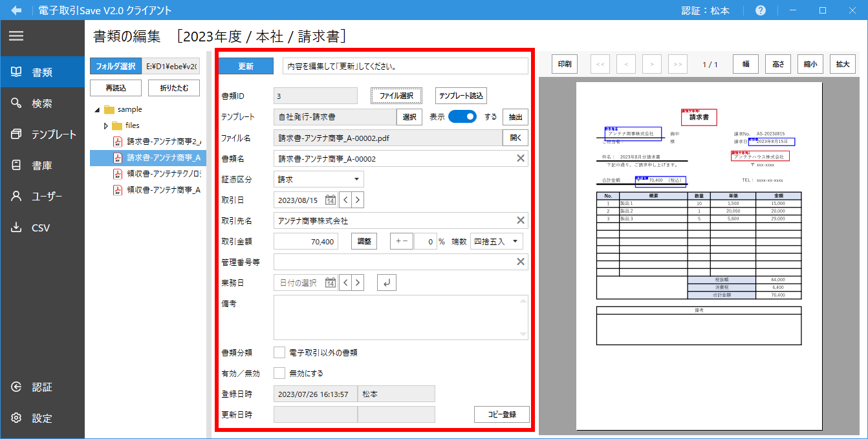Click the back arrow in title bar
Screen dimensions: 868x439
tap(17, 10)
